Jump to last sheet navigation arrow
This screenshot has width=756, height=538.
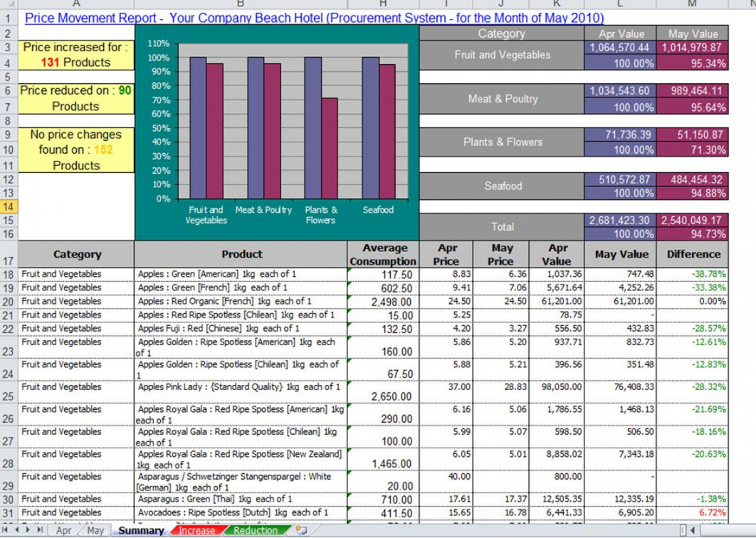click(40, 530)
